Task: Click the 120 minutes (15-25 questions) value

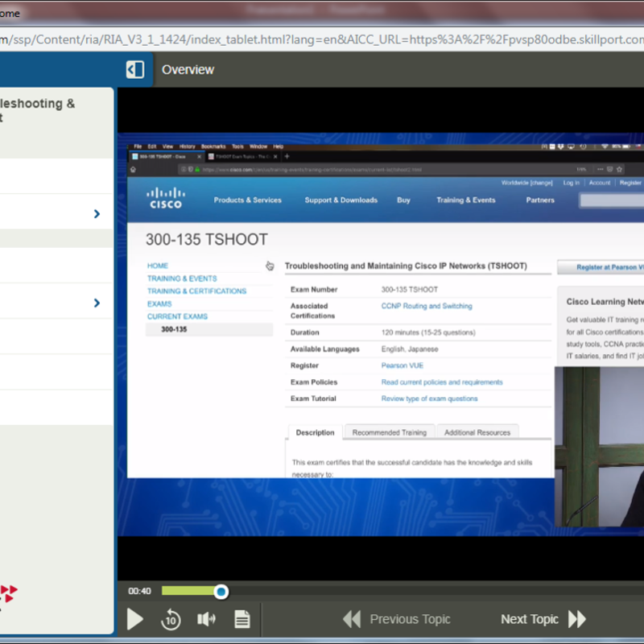Action: click(428, 332)
